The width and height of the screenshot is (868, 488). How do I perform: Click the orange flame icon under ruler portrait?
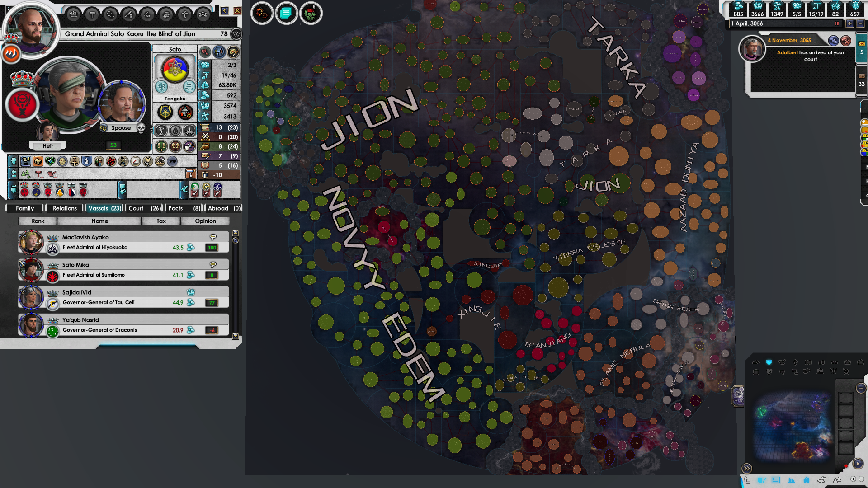(x=11, y=54)
